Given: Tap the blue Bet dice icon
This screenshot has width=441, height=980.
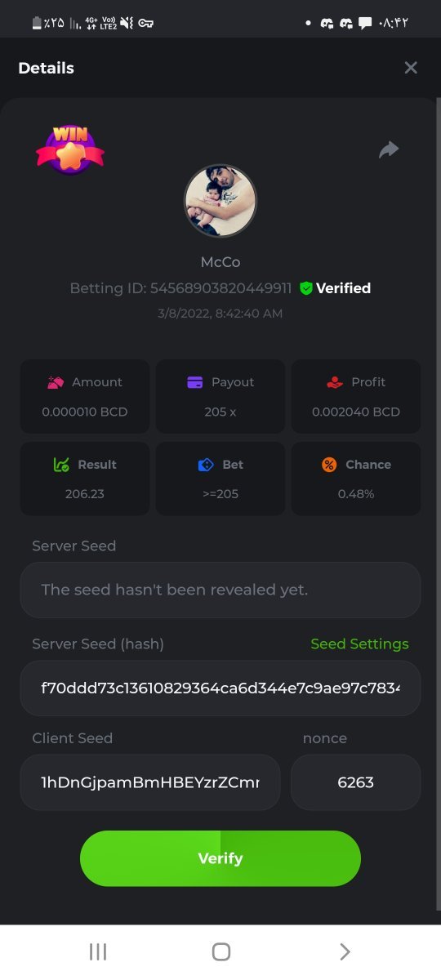Looking at the screenshot, I should (x=206, y=465).
